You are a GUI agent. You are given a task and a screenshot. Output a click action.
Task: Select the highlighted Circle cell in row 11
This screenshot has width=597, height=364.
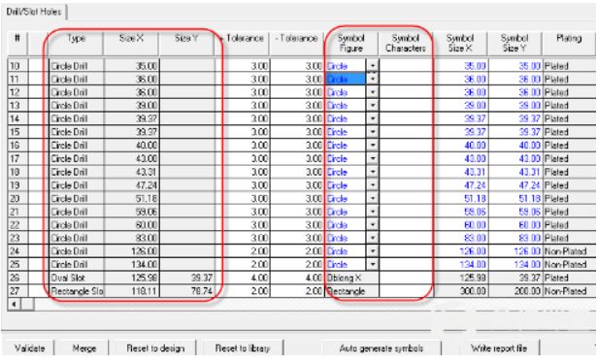346,80
